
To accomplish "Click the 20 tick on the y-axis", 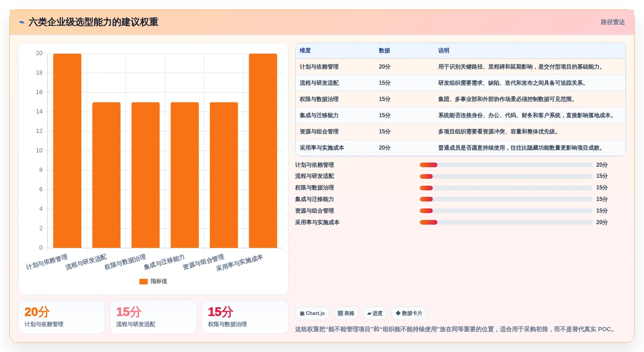I will coord(39,53).
